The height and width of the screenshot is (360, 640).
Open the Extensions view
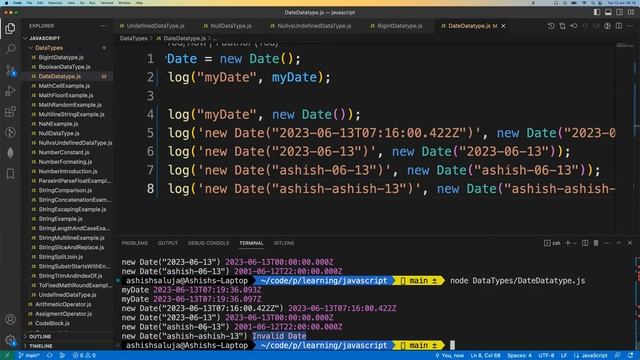click(10, 112)
